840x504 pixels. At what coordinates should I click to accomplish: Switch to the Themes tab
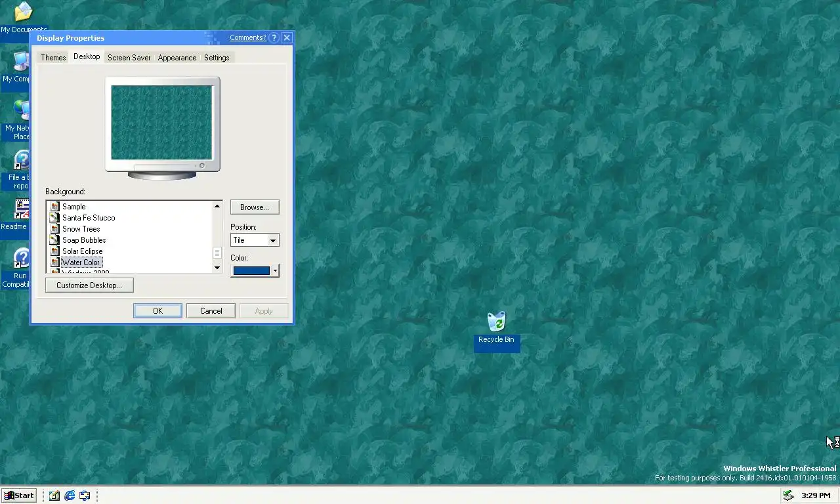click(x=53, y=58)
